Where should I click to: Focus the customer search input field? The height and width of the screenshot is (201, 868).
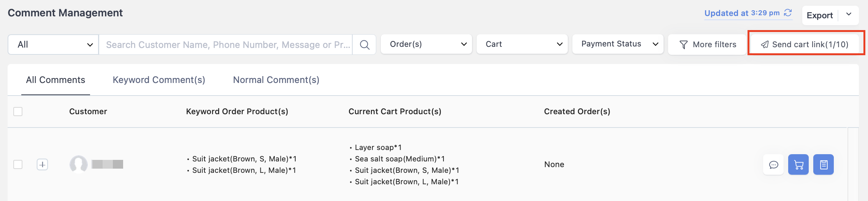coord(226,45)
